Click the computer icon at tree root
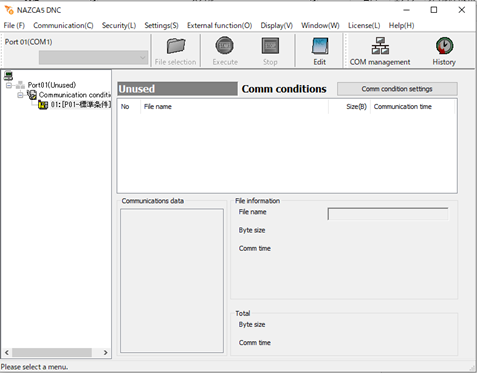The width and height of the screenshot is (477, 373). tap(8, 76)
